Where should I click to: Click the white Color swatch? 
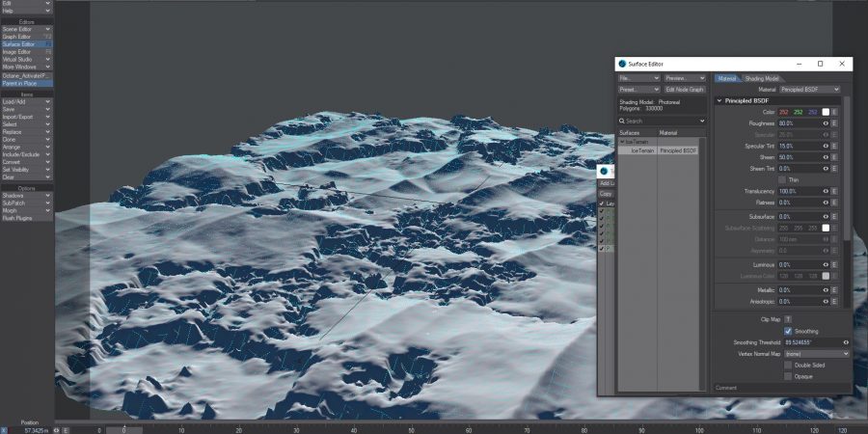826,112
